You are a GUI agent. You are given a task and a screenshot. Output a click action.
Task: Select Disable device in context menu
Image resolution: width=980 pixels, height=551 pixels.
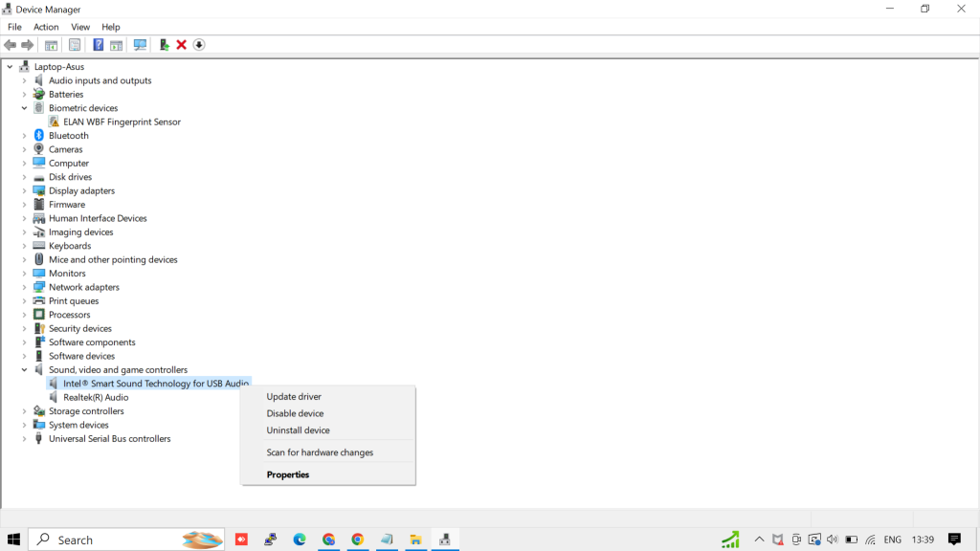(x=295, y=414)
